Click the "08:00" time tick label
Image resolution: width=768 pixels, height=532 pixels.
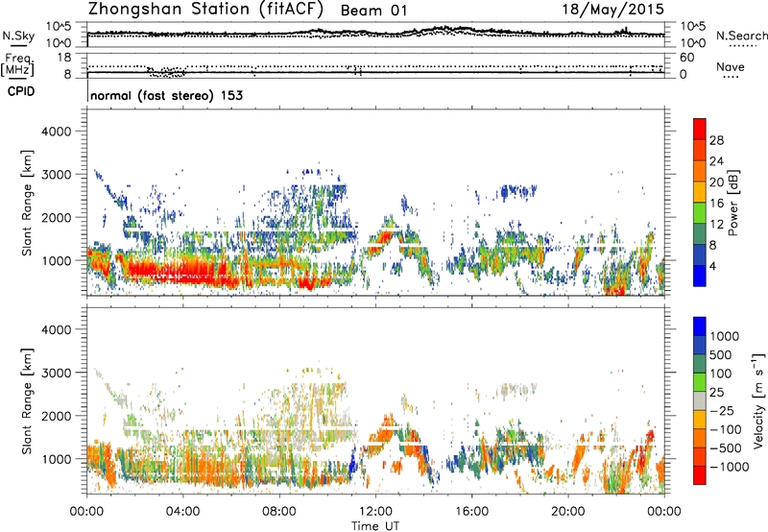[279, 512]
